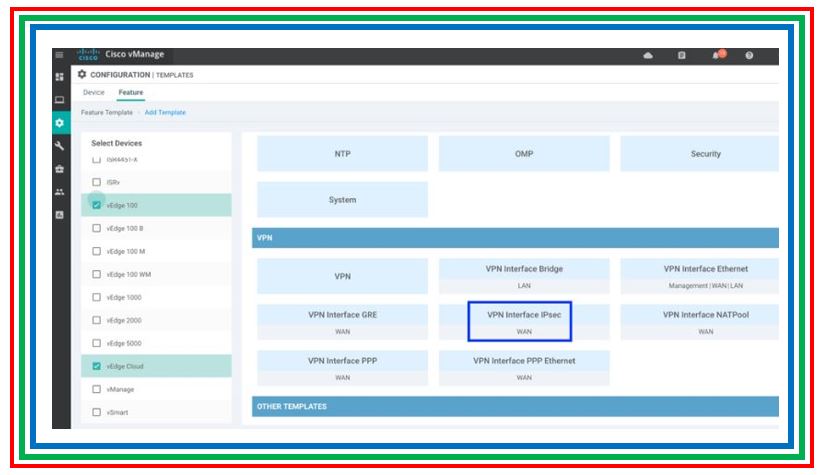The width and height of the screenshot is (820, 475).
Task: Uncheck the vEdge Cloud checkbox
Action: [x=97, y=366]
